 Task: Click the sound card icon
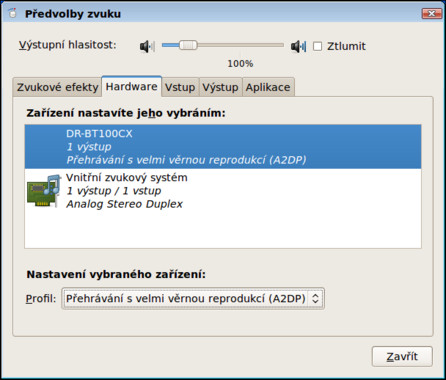[44, 191]
